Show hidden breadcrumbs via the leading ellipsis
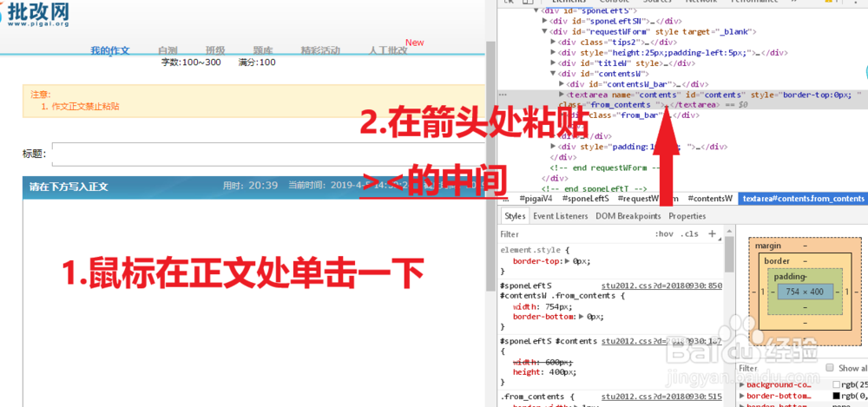The height and width of the screenshot is (407, 868). pos(505,199)
